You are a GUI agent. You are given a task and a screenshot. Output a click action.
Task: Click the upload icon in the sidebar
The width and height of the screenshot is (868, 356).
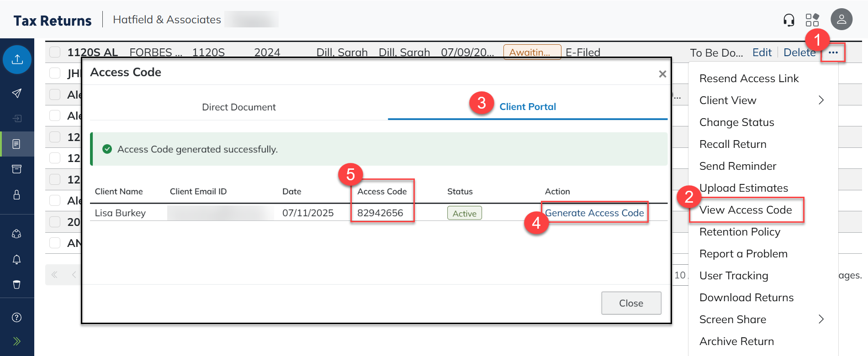click(x=17, y=59)
